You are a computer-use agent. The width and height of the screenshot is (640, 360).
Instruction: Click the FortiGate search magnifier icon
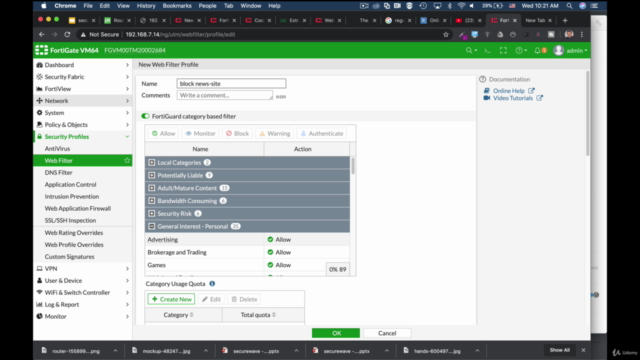tap(469, 50)
